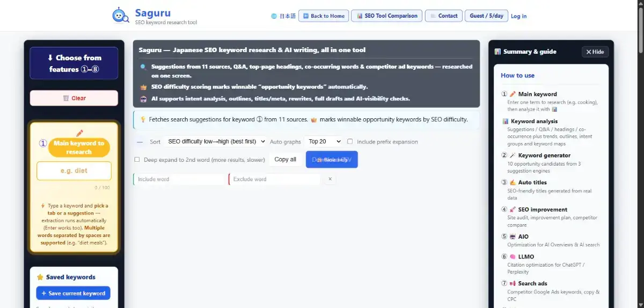Click the bar chart icon beside Keyword analysis
The image size is (644, 308).
pos(506,121)
